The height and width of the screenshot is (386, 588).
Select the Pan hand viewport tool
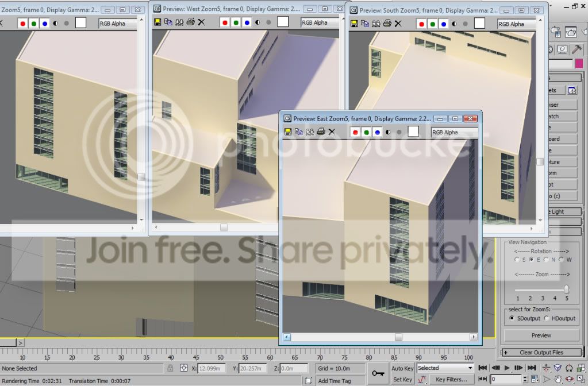pos(558,379)
